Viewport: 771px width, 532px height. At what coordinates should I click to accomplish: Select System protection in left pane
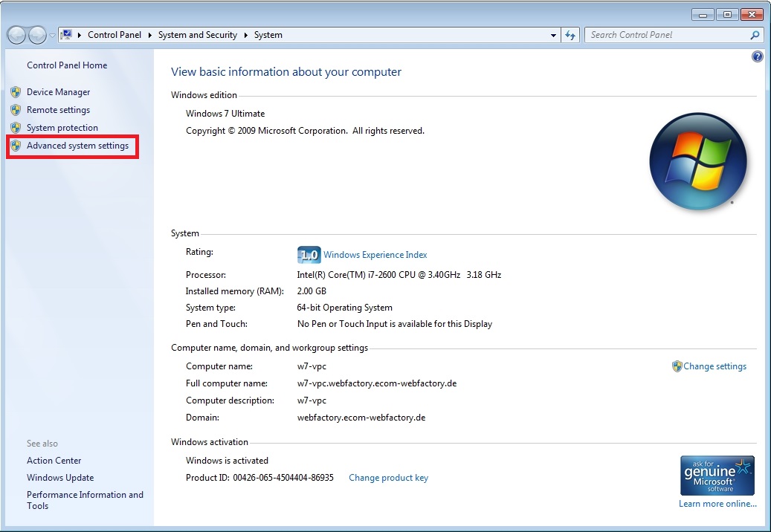pyautogui.click(x=62, y=128)
